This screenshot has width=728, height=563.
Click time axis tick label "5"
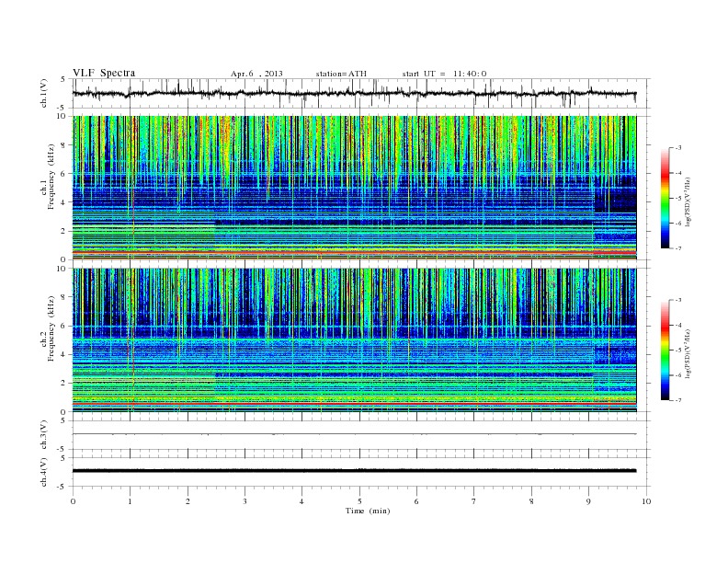(359, 501)
